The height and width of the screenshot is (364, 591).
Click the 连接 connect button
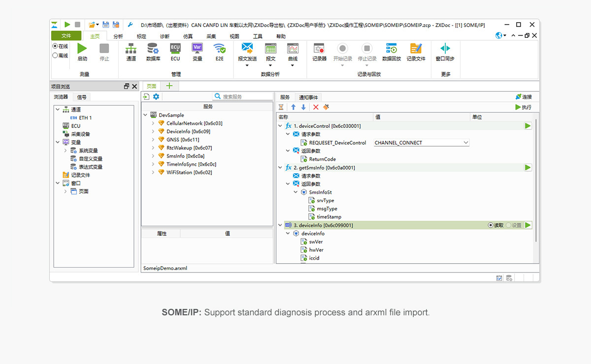coord(524,97)
